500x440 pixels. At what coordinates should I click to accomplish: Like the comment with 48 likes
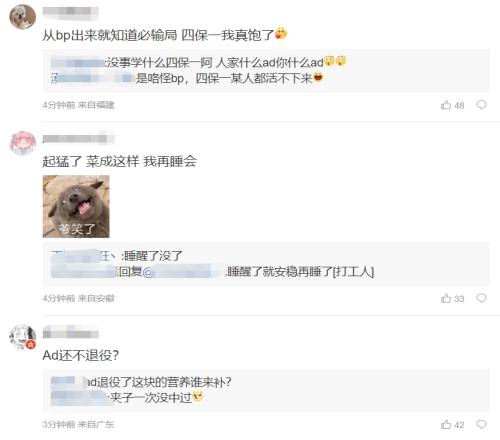tap(452, 105)
